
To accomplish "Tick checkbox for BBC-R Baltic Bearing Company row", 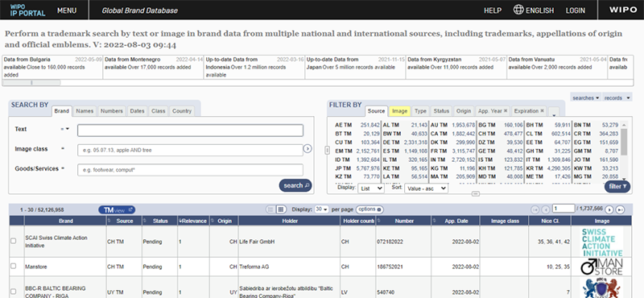I will pos(13,292).
